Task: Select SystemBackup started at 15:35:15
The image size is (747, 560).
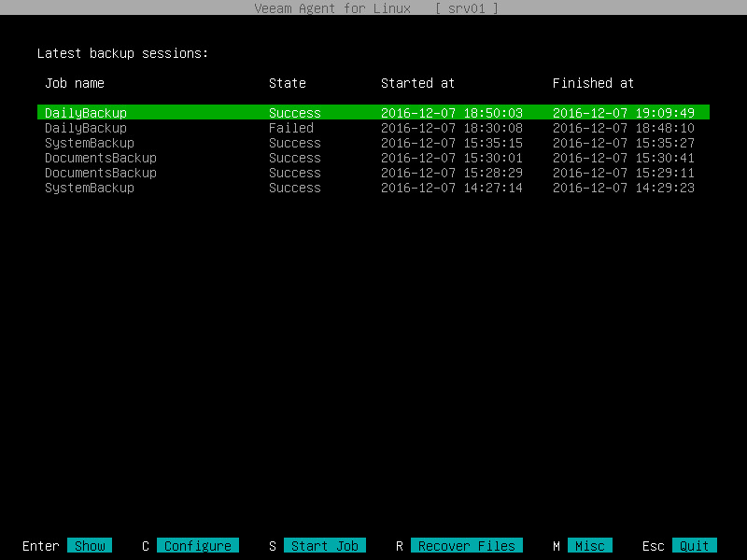Action: pos(373,143)
